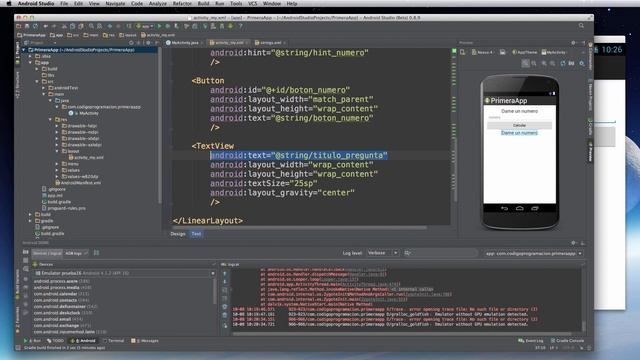
Task: Click the Debug app bug icon
Action: tap(167, 26)
